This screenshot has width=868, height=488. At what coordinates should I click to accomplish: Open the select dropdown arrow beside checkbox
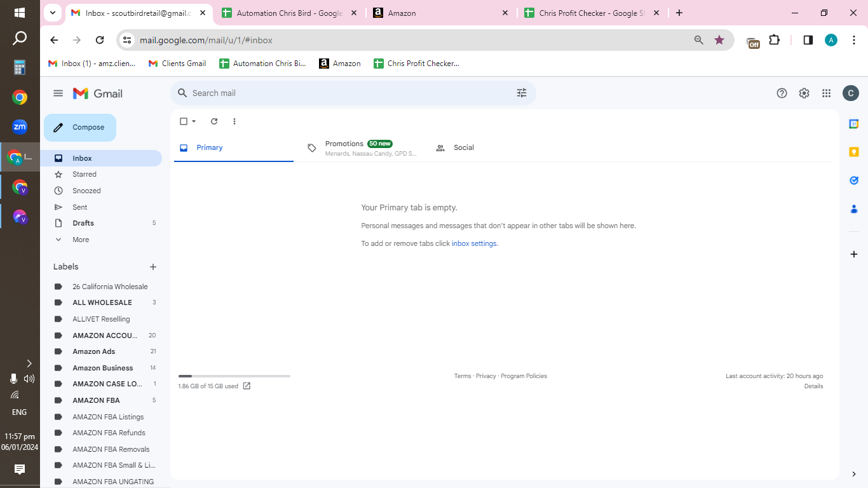(194, 121)
